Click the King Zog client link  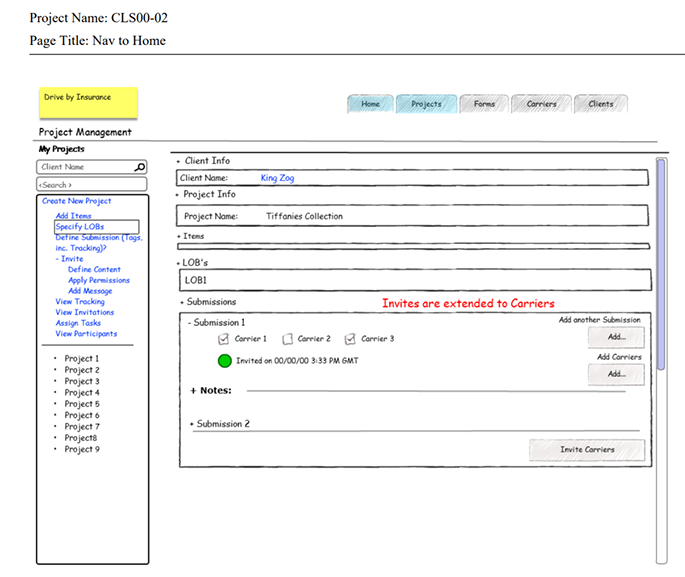click(x=277, y=178)
